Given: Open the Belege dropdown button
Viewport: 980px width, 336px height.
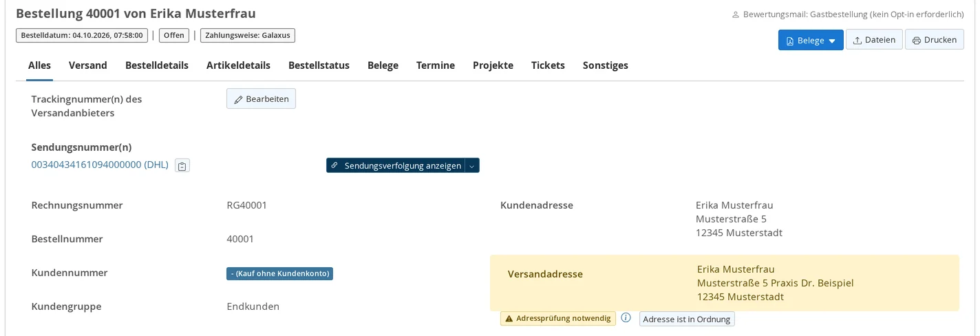Looking at the screenshot, I should pos(811,40).
